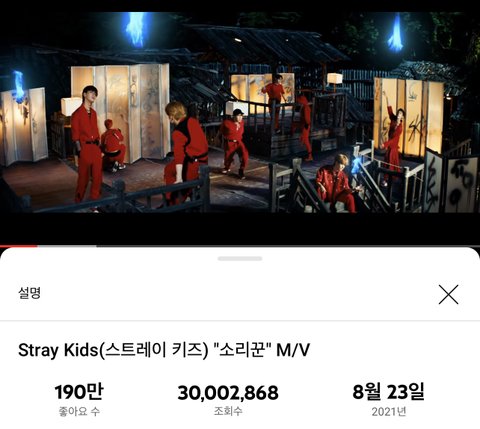
Task: Tap the 190만 likes count
Action: pos(79,392)
